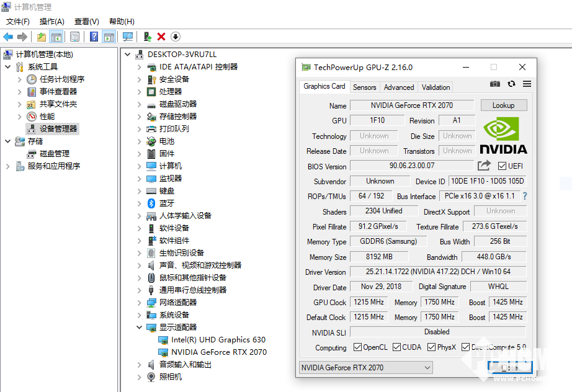Expand the 音频输入和输出 node
This screenshot has height=392, width=572.
139,364
